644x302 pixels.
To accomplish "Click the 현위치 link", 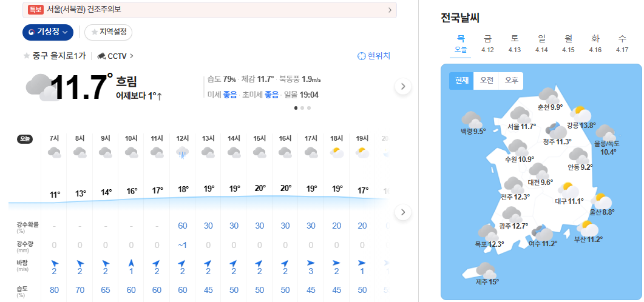I will point(374,56).
